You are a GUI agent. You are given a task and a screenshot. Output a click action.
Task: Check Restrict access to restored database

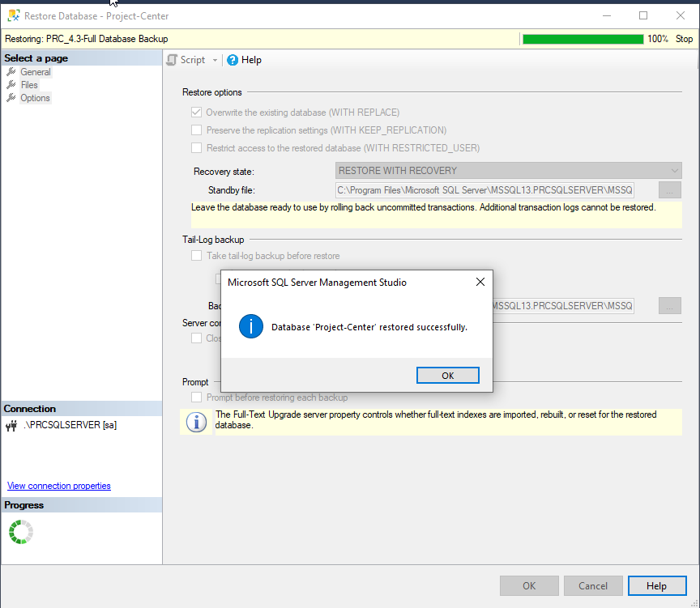196,148
